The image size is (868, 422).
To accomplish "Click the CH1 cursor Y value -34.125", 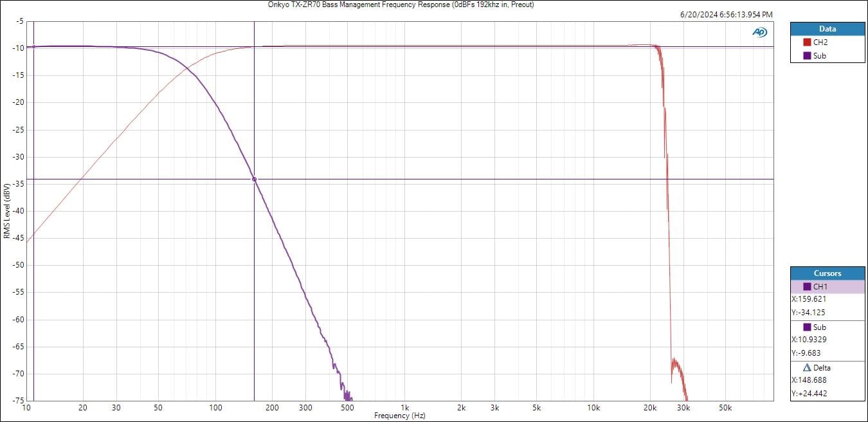I will 808,313.
